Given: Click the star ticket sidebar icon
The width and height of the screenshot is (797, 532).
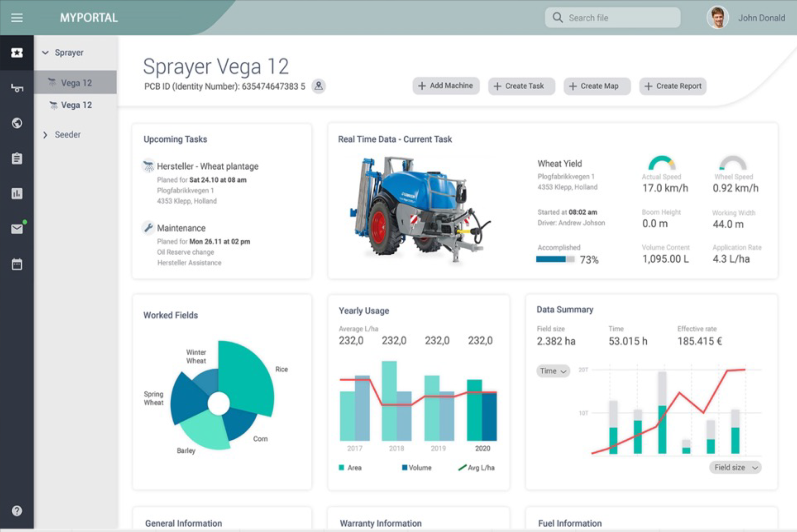Looking at the screenshot, I should [x=17, y=53].
